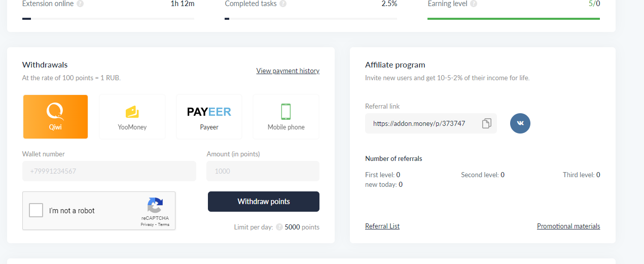This screenshot has width=644, height=264.
Task: Choose YooMoney wallet option
Action: click(x=132, y=117)
